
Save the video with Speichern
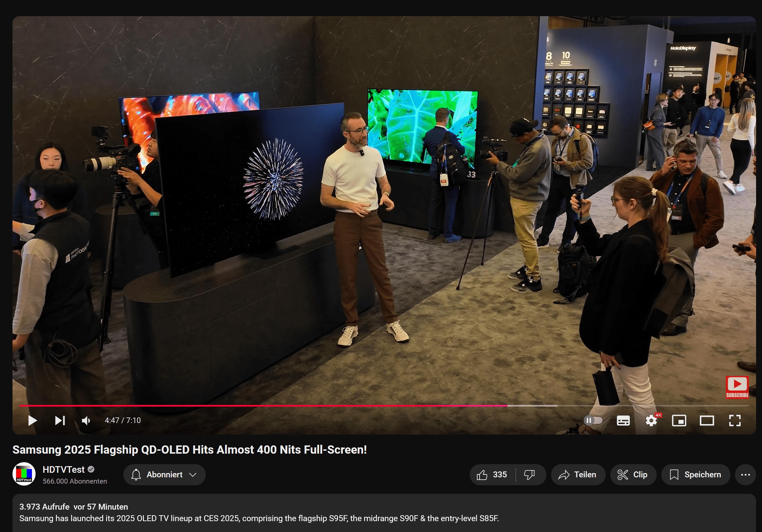[x=696, y=475]
